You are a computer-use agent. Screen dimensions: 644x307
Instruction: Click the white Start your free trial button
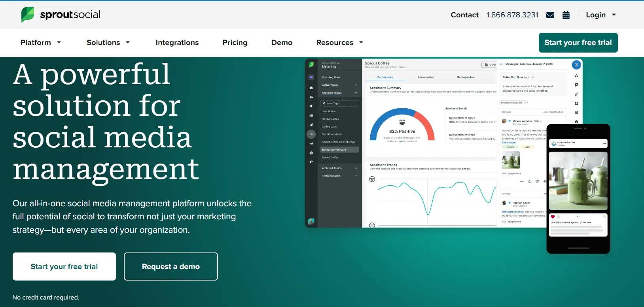pyautogui.click(x=64, y=267)
